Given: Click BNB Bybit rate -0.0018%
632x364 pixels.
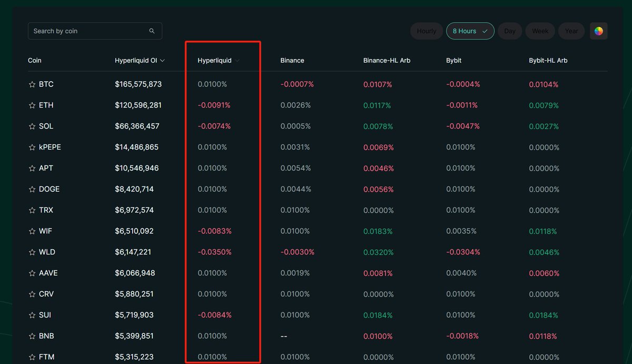Looking at the screenshot, I should pos(462,336).
